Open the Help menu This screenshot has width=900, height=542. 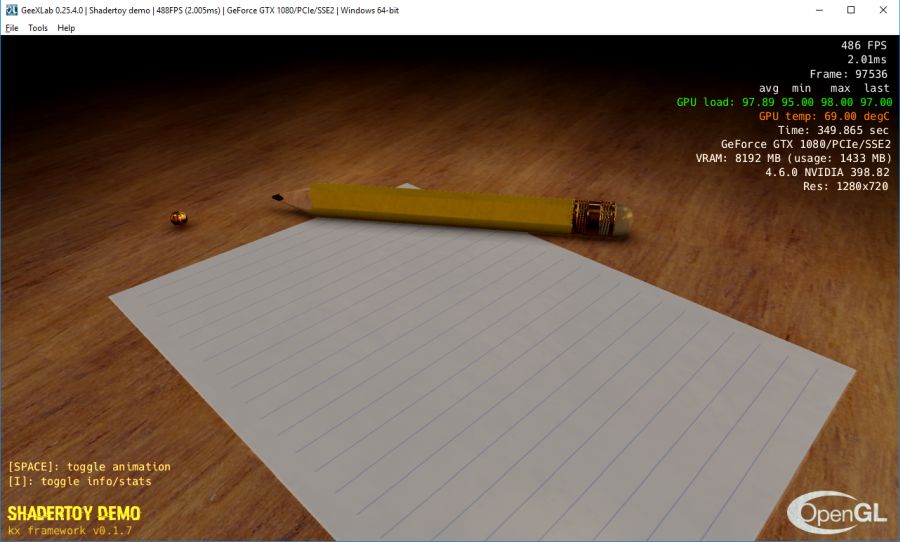pos(66,28)
